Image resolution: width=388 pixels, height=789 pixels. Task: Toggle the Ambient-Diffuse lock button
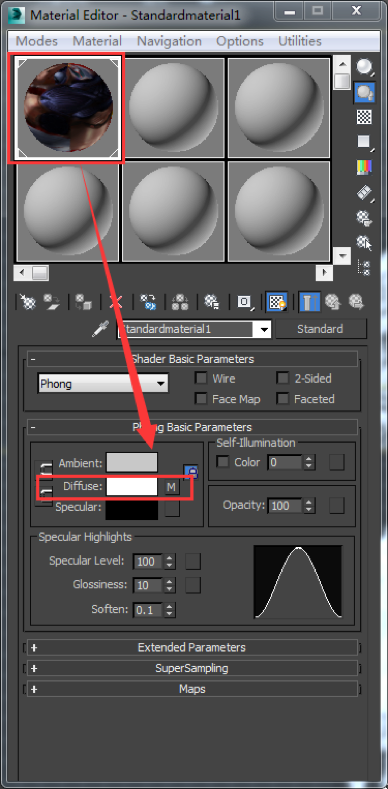point(44,470)
